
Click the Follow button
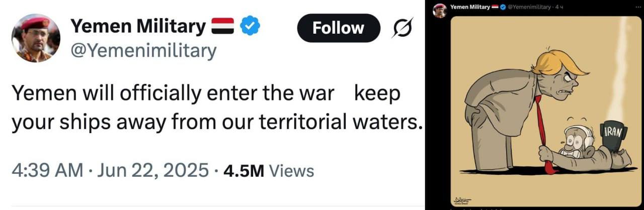[x=338, y=28]
